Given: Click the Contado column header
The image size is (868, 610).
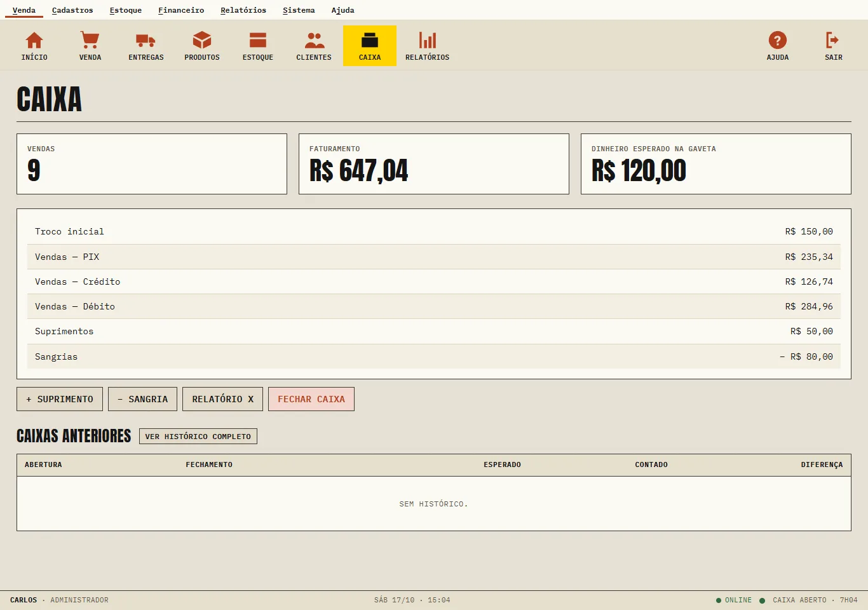Looking at the screenshot, I should point(651,465).
